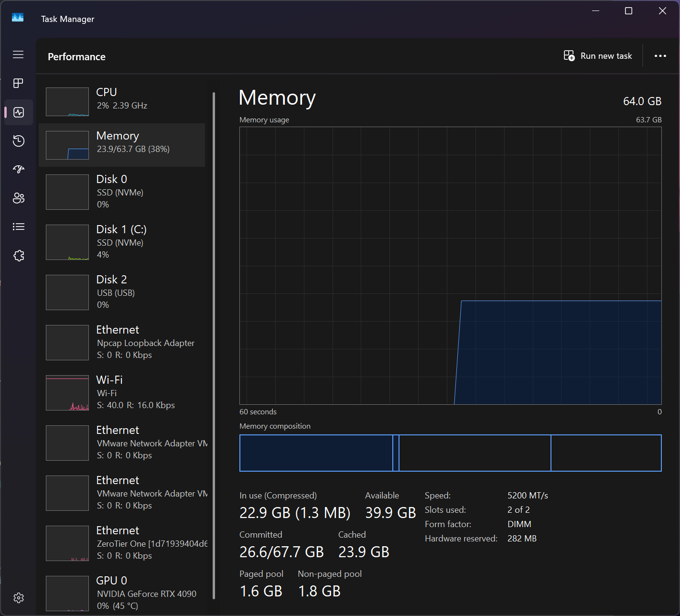The width and height of the screenshot is (680, 616).
Task: Click the Task Manager app icon in title bar
Action: click(x=18, y=18)
